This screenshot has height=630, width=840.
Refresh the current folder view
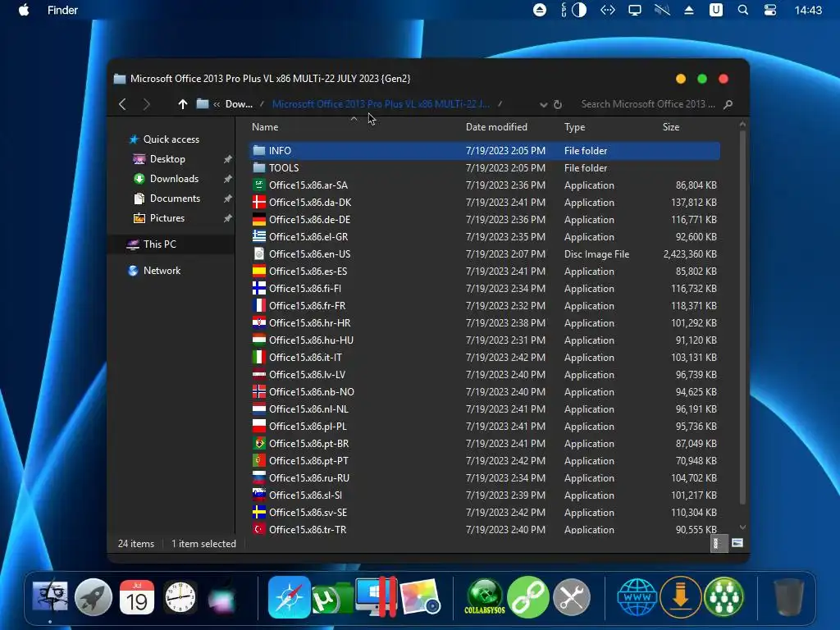[558, 104]
